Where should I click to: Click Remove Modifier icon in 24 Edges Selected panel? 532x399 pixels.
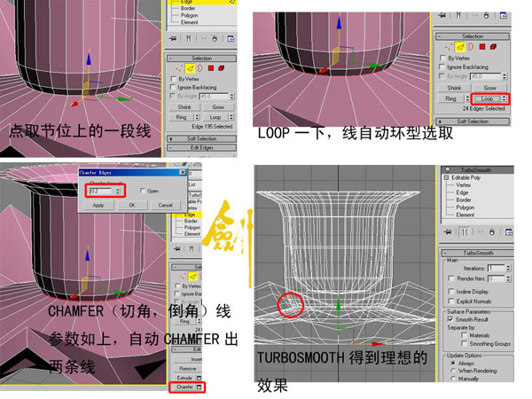(486, 16)
